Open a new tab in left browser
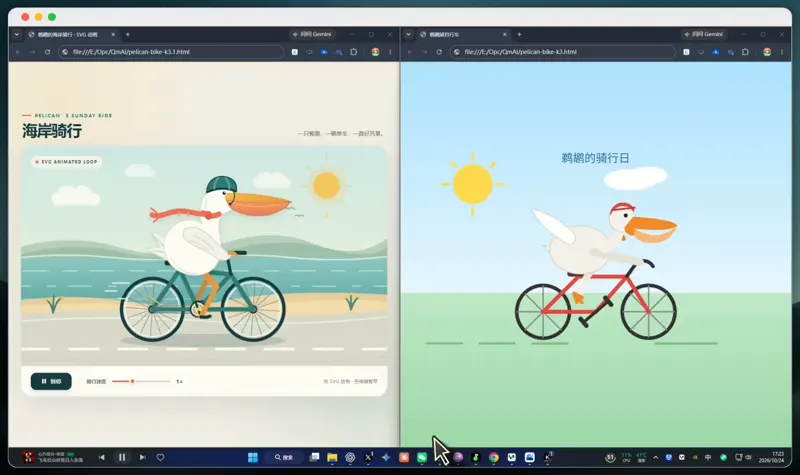The image size is (800, 475). point(128,35)
